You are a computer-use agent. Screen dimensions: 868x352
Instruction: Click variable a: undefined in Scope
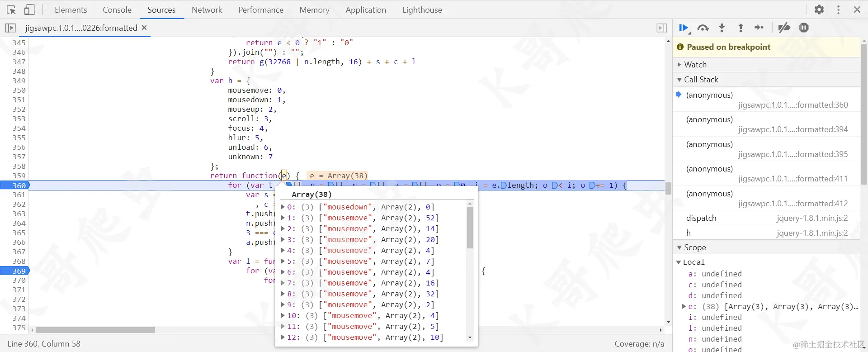(x=715, y=274)
